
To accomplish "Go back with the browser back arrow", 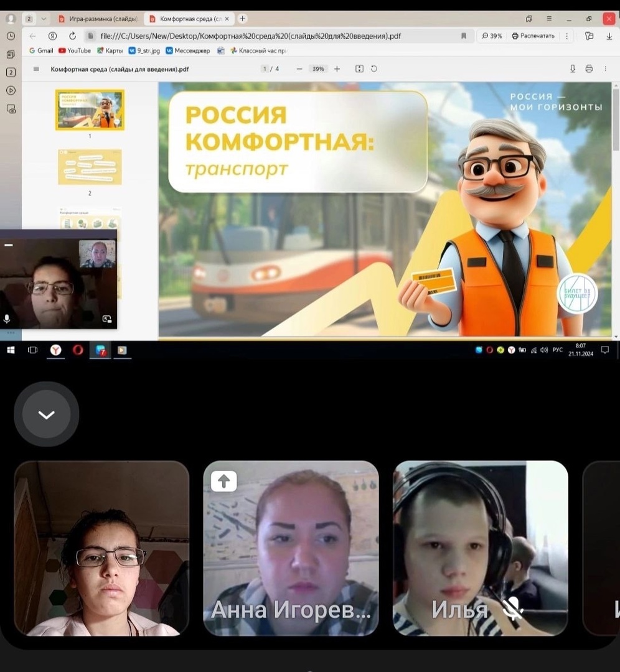I will tap(33, 36).
